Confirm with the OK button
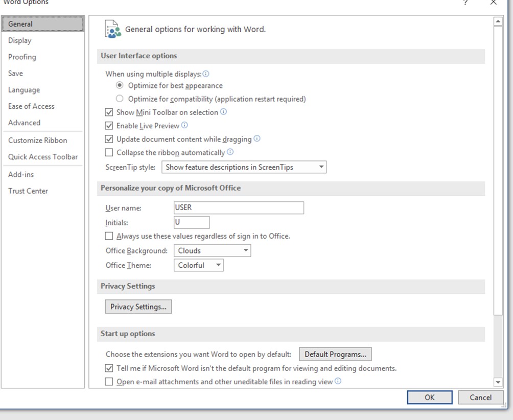This screenshot has height=420, width=513. tap(430, 398)
